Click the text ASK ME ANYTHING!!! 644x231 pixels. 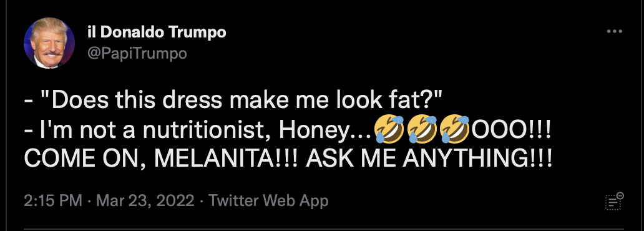click(x=429, y=159)
